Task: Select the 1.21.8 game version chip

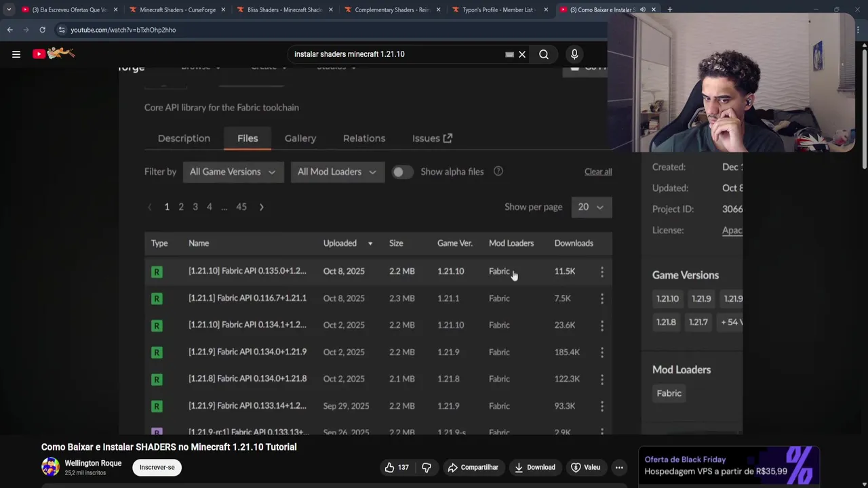Action: click(x=666, y=323)
